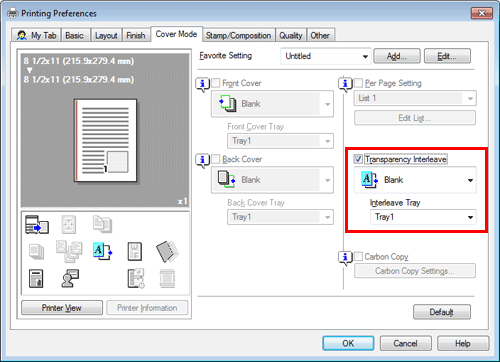Click the Add... favorite setting button
The image size is (500, 362).
[397, 56]
